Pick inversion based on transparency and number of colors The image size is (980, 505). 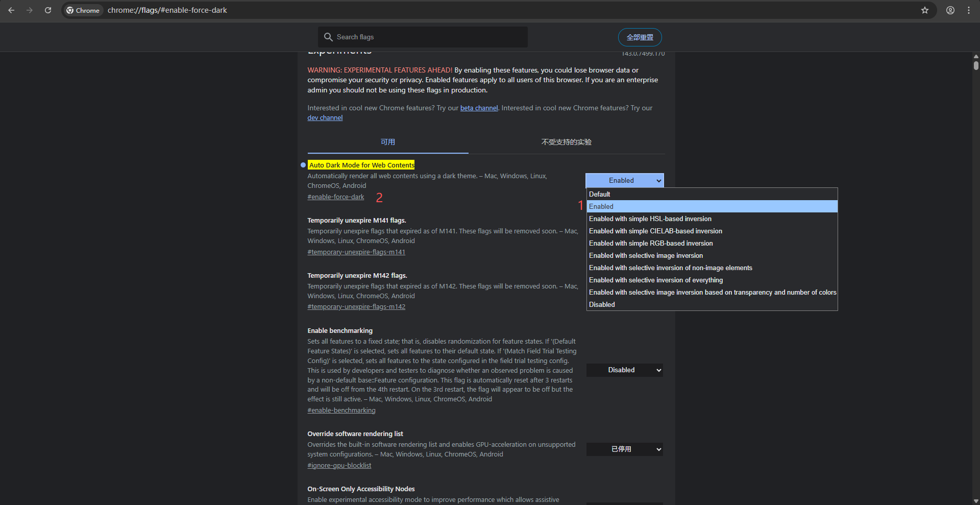click(712, 292)
